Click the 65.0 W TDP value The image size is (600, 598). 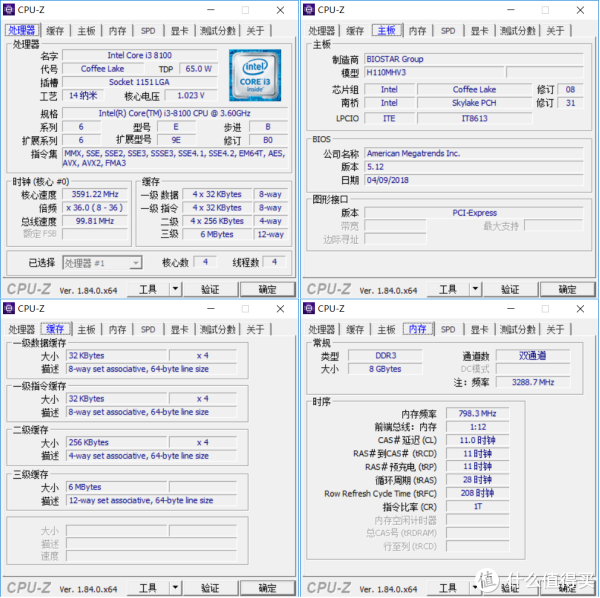coord(198,69)
